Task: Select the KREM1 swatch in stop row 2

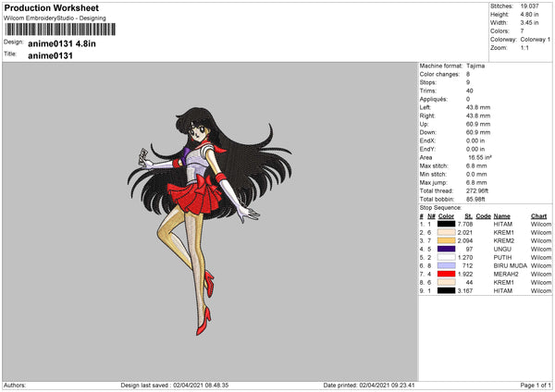Action: pyautogui.click(x=446, y=232)
